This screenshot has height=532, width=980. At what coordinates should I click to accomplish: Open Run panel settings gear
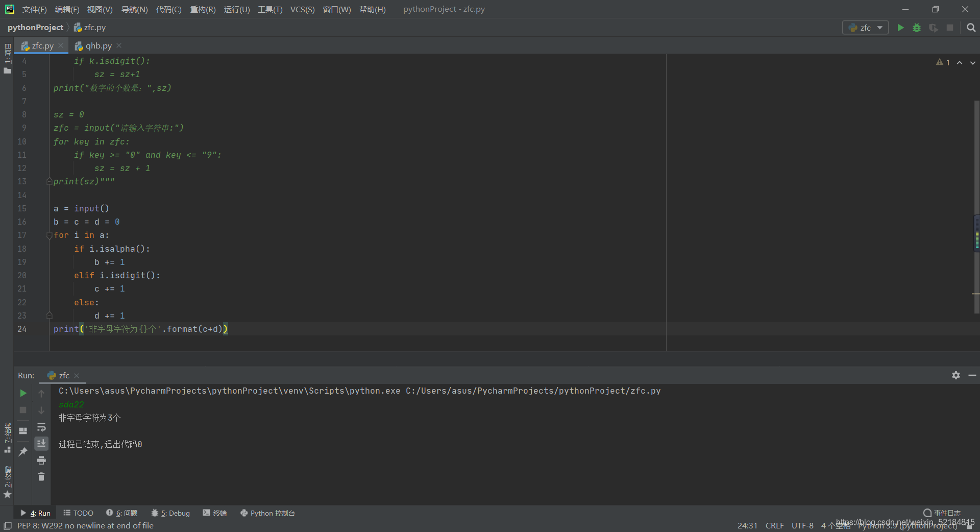coord(955,375)
